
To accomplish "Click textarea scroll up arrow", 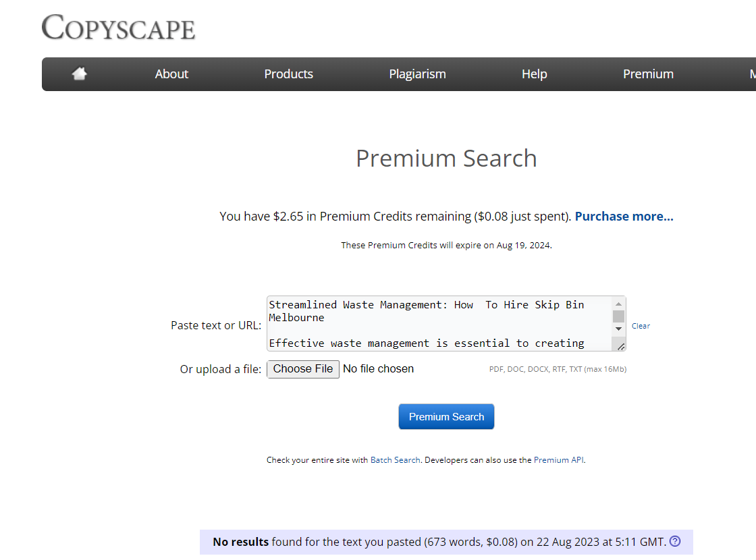I will pos(618,304).
